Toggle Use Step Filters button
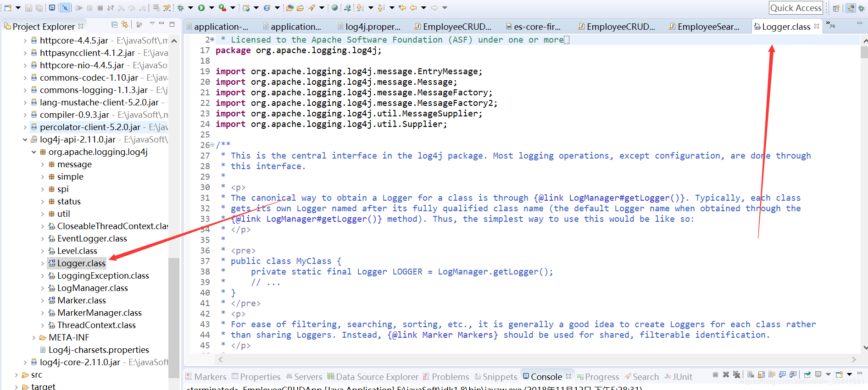868x390 pixels. (167, 8)
